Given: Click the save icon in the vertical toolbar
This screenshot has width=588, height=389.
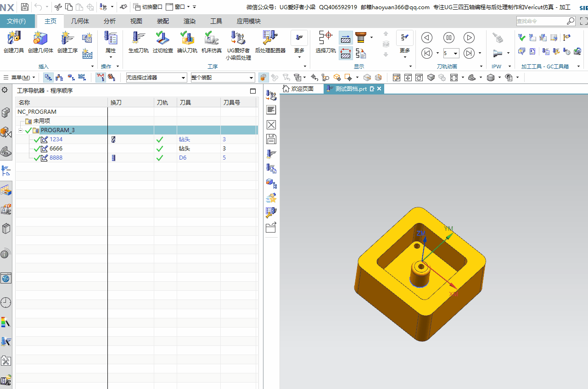Looking at the screenshot, I should [x=271, y=139].
